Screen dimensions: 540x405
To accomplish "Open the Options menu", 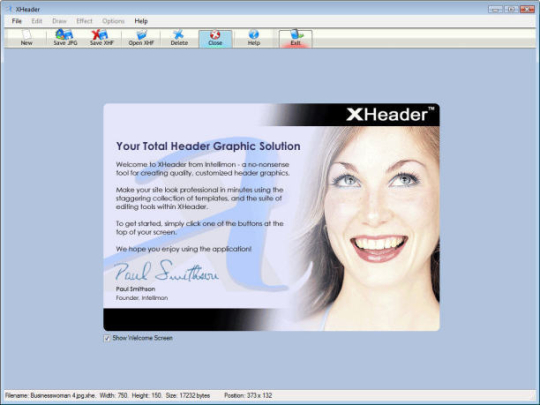I will [113, 21].
